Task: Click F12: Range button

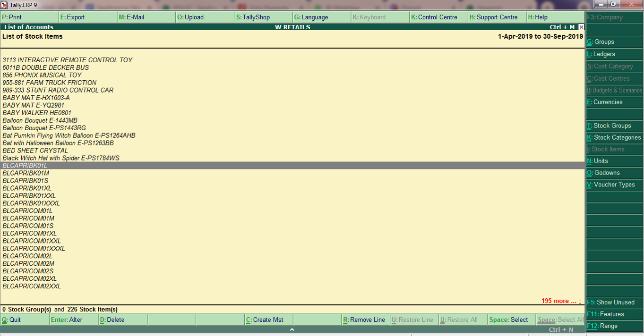Action: (x=614, y=326)
